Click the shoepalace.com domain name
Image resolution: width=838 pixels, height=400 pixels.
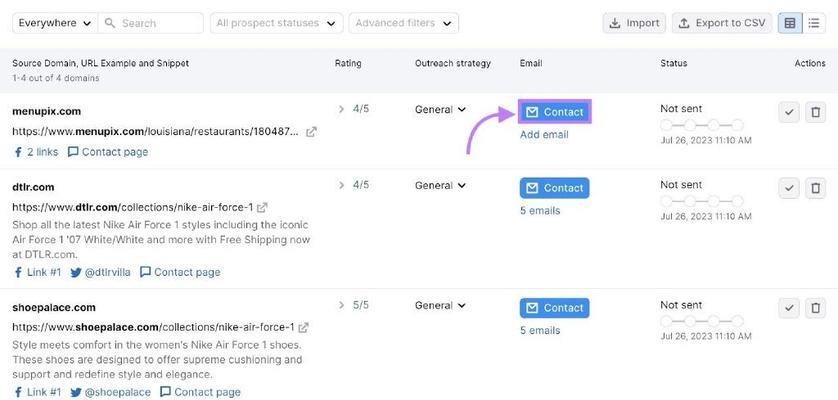click(54, 307)
